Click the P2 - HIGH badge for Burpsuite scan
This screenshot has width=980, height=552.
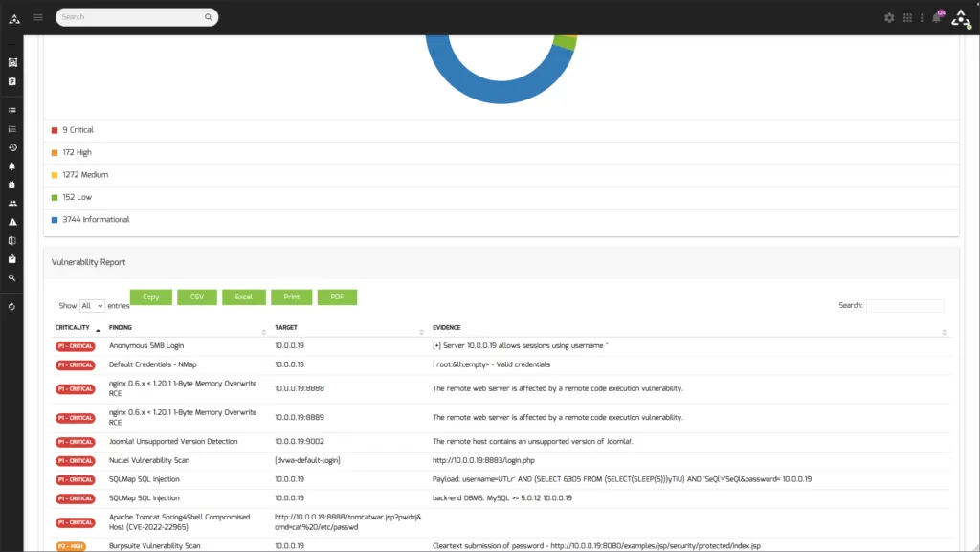pyautogui.click(x=71, y=546)
